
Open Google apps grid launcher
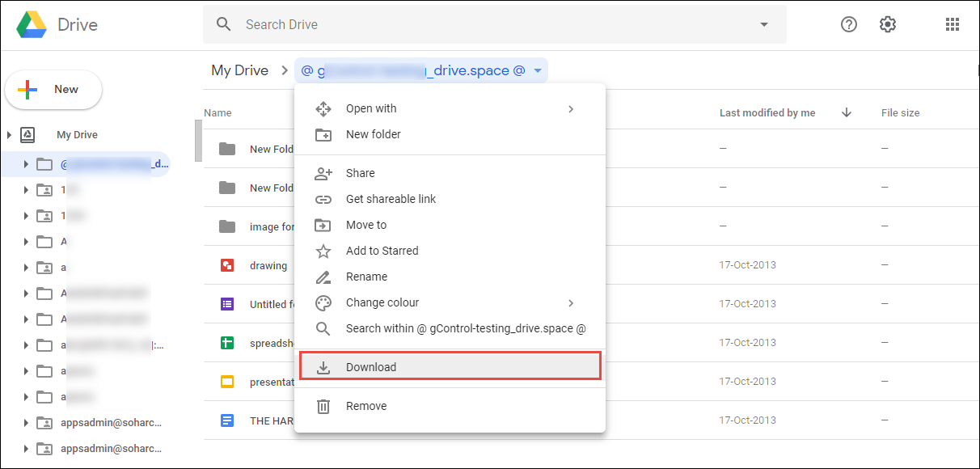tap(952, 24)
